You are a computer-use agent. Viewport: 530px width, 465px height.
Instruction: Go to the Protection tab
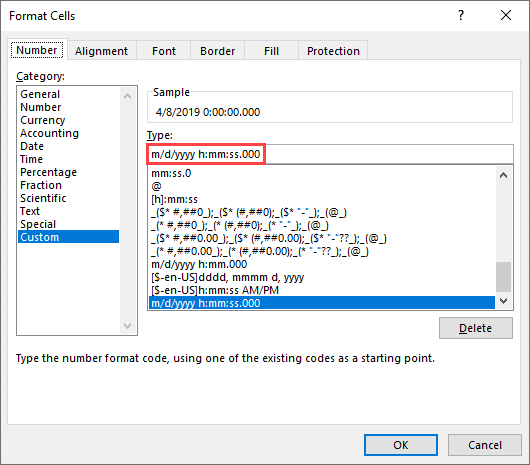(x=333, y=51)
